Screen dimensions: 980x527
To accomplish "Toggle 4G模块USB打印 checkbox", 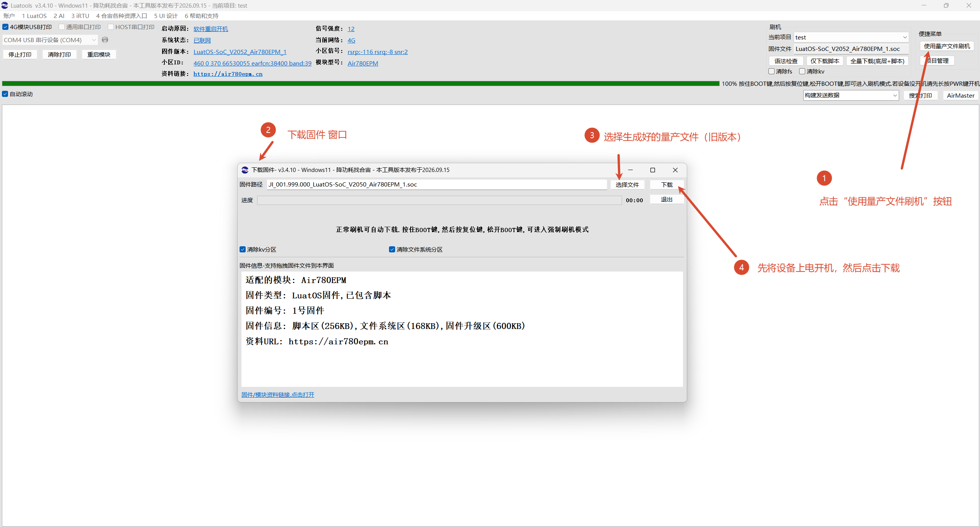I will [5, 27].
